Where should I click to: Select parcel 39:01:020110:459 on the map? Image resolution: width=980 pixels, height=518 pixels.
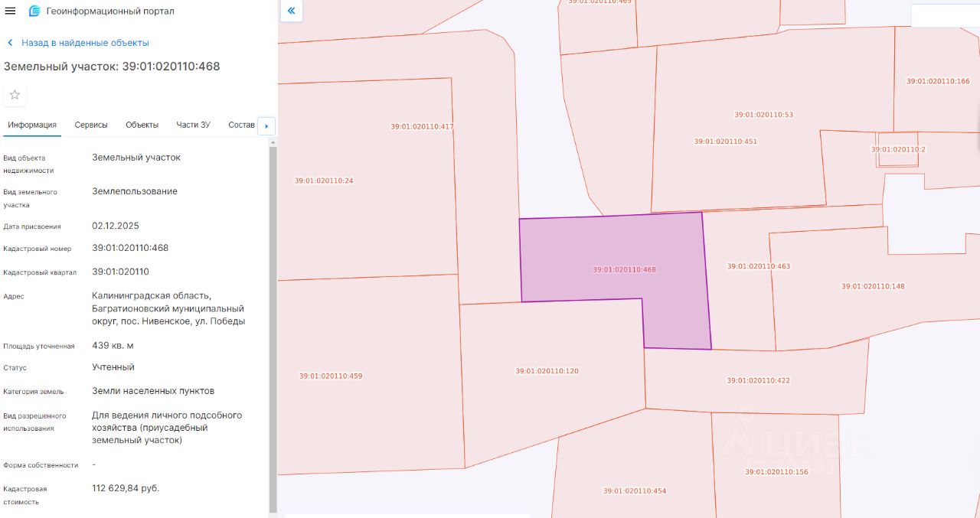[331, 376]
